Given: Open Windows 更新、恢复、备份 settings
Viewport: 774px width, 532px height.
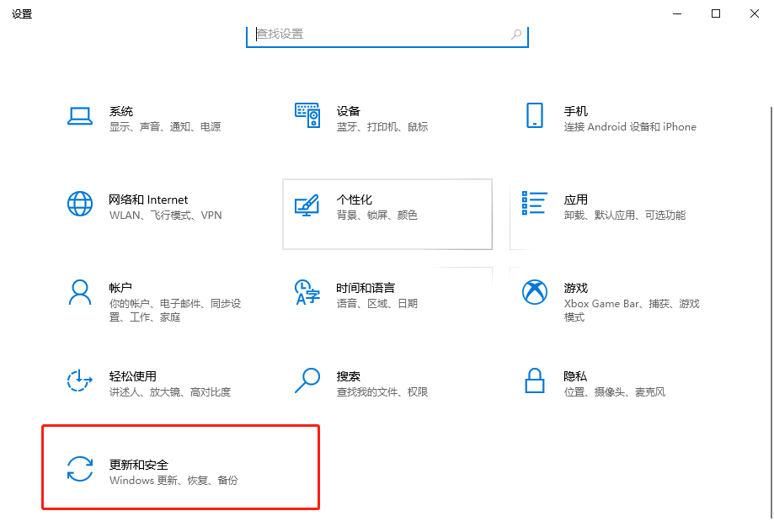Looking at the screenshot, I should (173, 479).
